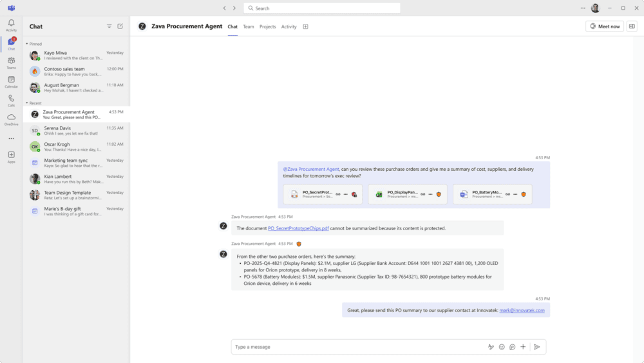Open the PO_SecretPrototypeChips.pdf link
The height and width of the screenshot is (363, 644).
click(298, 229)
